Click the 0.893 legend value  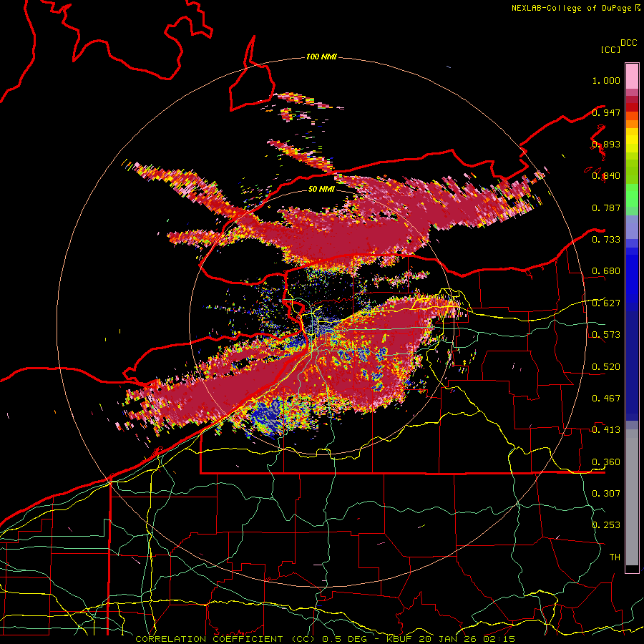pyautogui.click(x=606, y=144)
